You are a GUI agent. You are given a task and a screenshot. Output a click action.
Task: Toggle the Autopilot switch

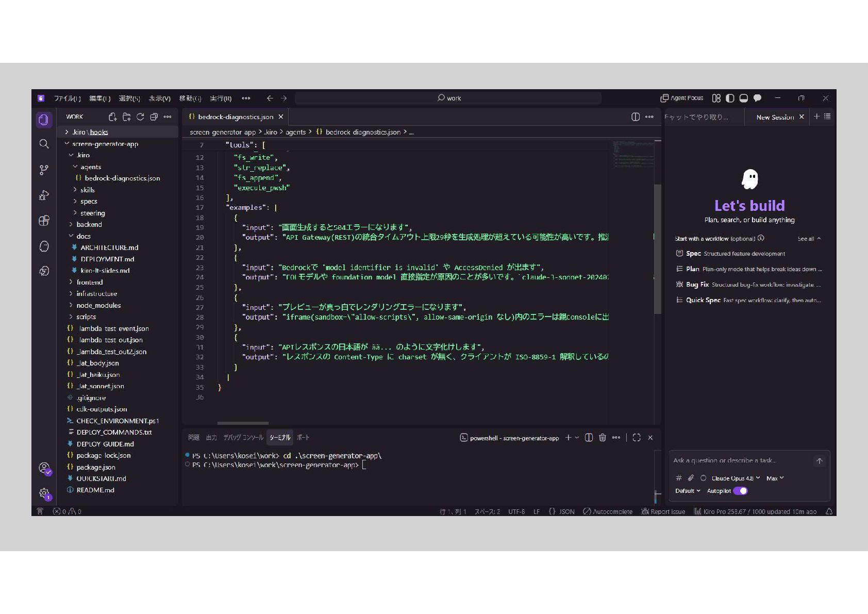[740, 491]
